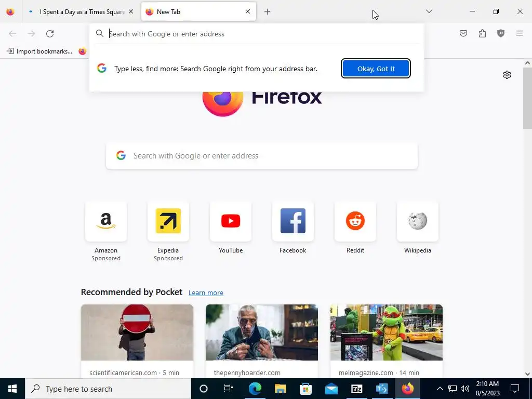The width and height of the screenshot is (532, 399).
Task: Open File Explorer from taskbar
Action: [x=280, y=389]
